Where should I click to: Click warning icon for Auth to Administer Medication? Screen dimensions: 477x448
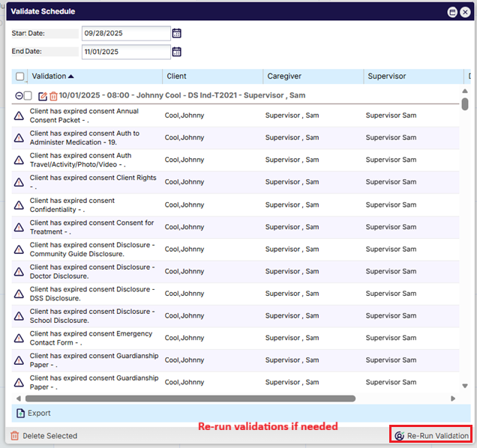tap(19, 138)
